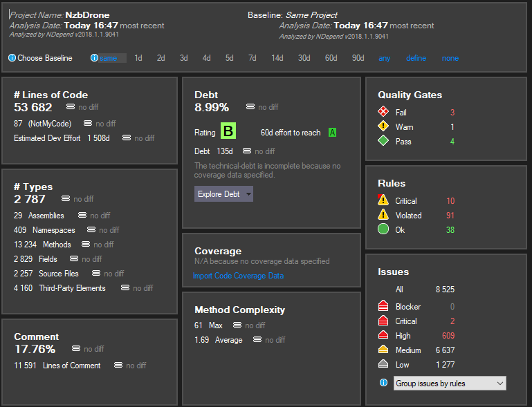Select the 14d baseline option

277,58
